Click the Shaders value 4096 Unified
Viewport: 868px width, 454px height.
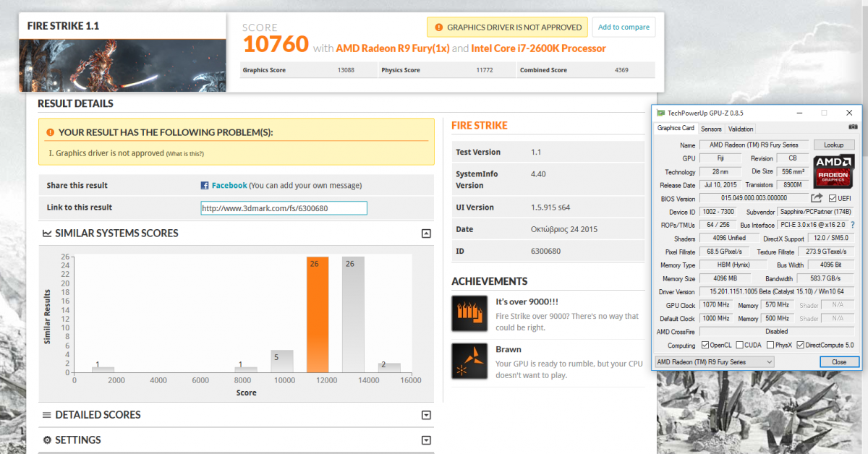pos(729,239)
